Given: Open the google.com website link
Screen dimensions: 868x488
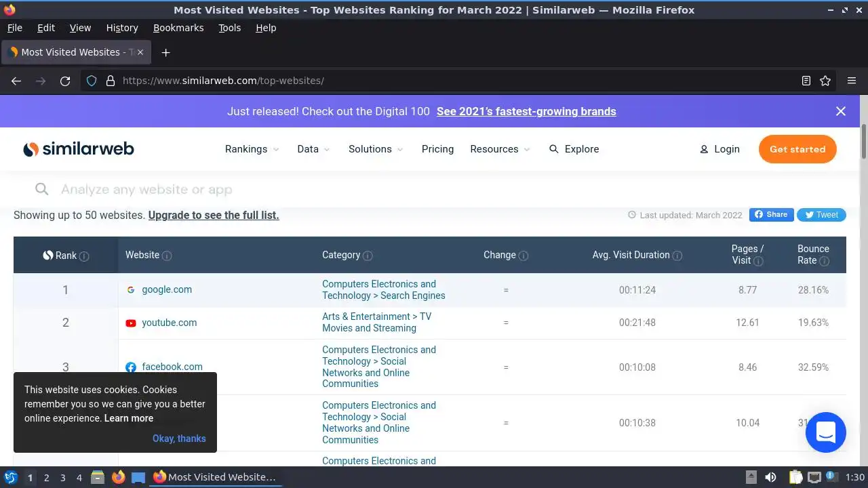Looking at the screenshot, I should pyautogui.click(x=167, y=289).
